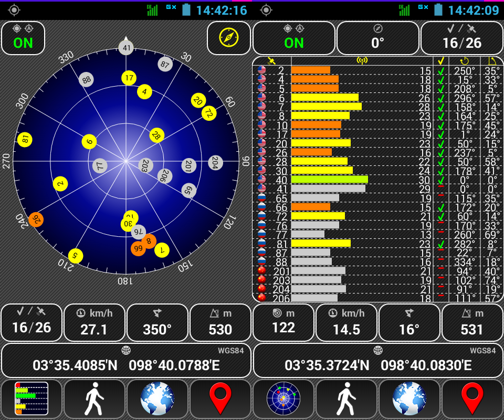The height and width of the screenshot is (420, 504).
Task: Open satellite sky view from the bottom toolbar
Action: pos(283,399)
